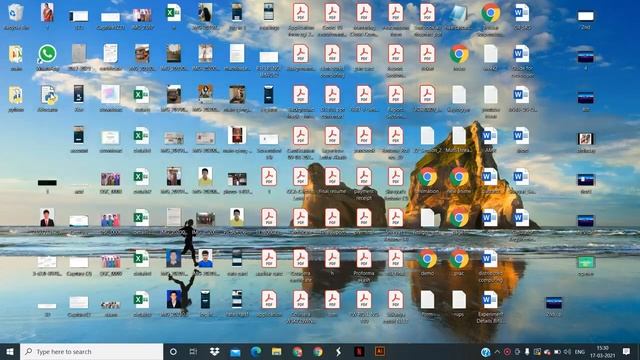The image size is (640, 360).
Task: Launch Microsoft Edge from the taskbar
Action: click(x=256, y=351)
